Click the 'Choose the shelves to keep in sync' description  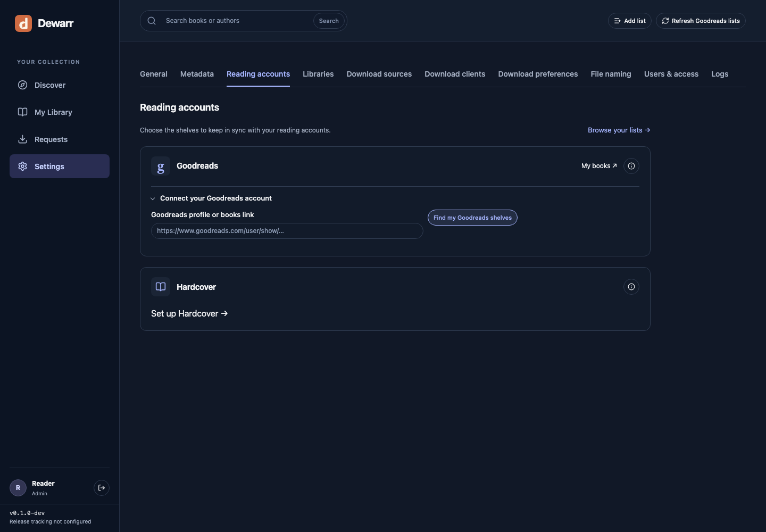click(x=235, y=130)
